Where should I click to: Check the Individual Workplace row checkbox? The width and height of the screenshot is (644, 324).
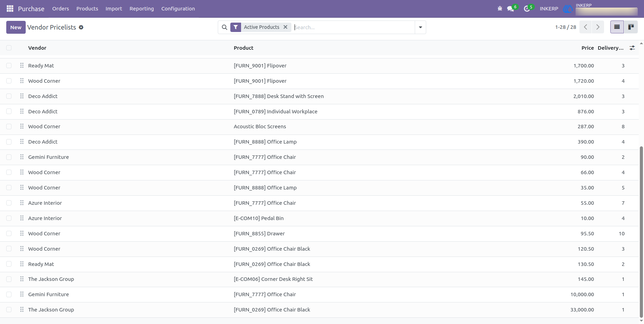coord(9,111)
